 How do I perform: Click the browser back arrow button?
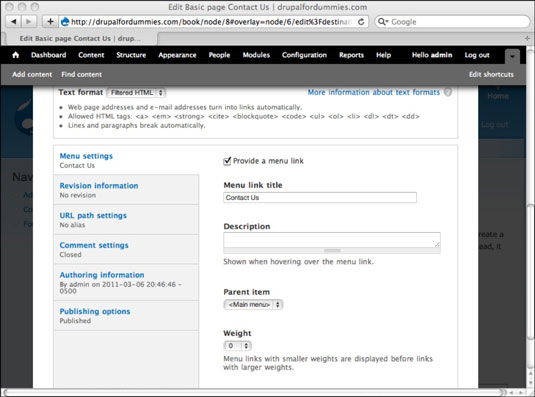tap(14, 21)
